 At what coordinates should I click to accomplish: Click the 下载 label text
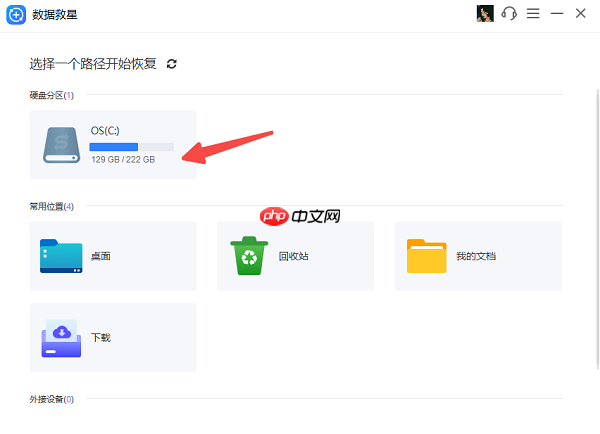pyautogui.click(x=101, y=338)
